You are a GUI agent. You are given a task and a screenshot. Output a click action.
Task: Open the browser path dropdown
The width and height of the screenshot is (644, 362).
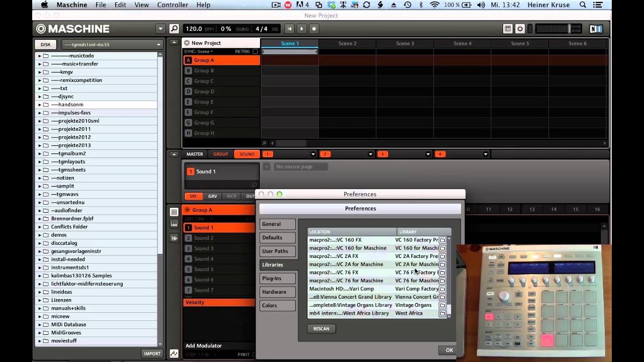click(x=112, y=44)
